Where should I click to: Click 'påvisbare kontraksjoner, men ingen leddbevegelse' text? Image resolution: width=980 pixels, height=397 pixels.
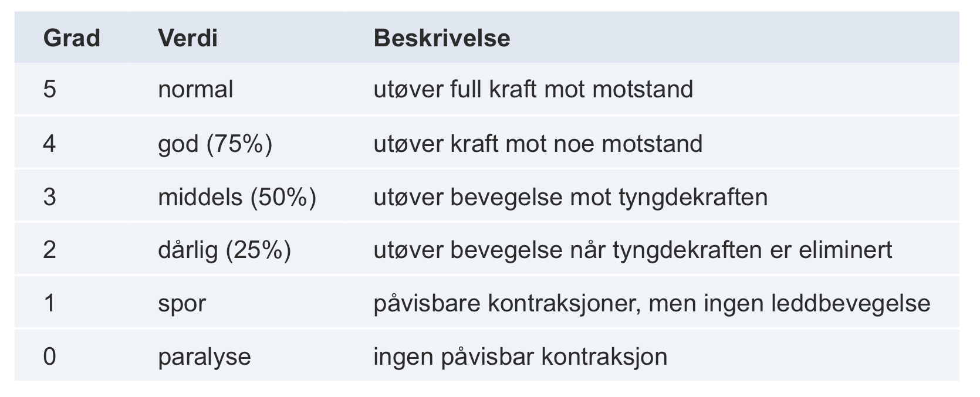point(651,304)
